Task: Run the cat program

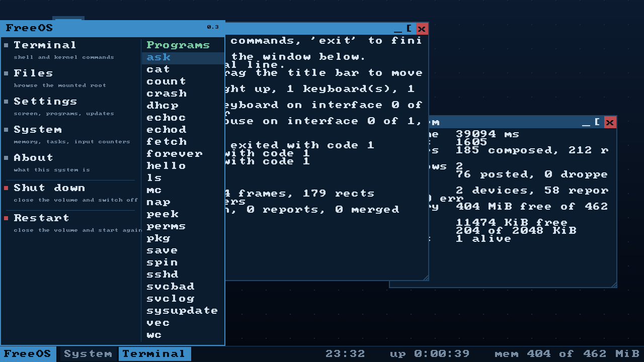Action: tap(183, 70)
